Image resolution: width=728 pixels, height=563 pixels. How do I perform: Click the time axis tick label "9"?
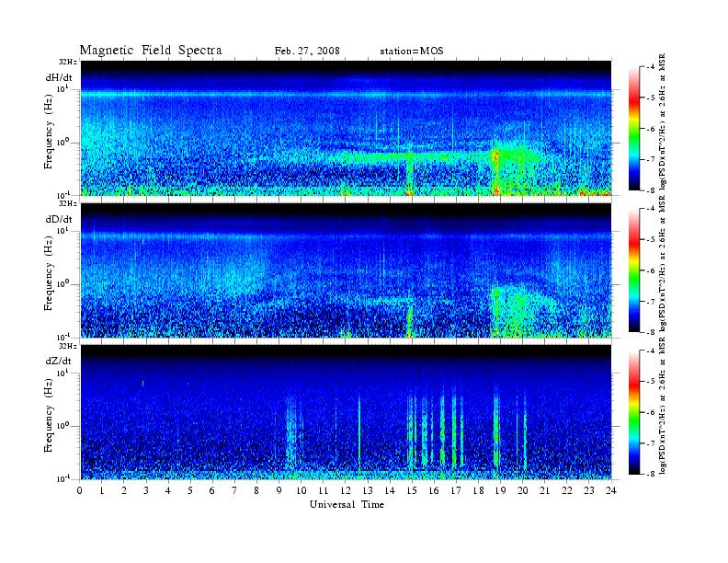tap(279, 491)
